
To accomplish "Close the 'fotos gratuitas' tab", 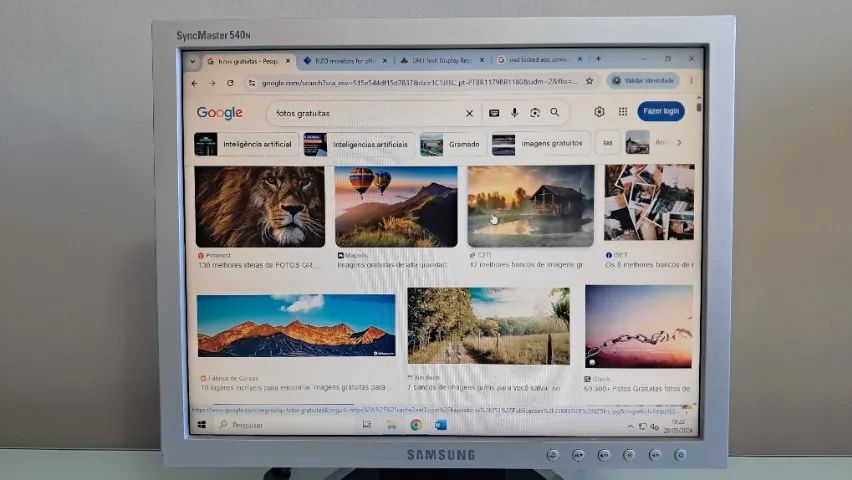I will coord(288,61).
